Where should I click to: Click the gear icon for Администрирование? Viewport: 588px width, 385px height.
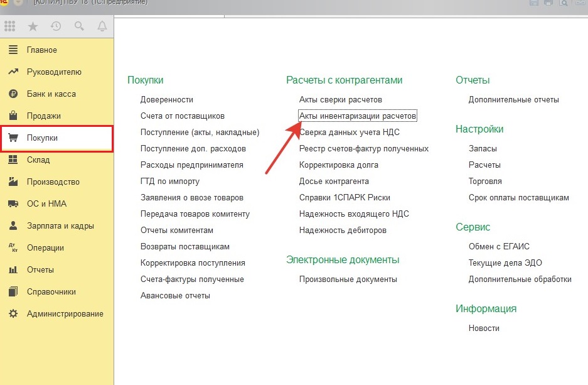[x=13, y=314]
